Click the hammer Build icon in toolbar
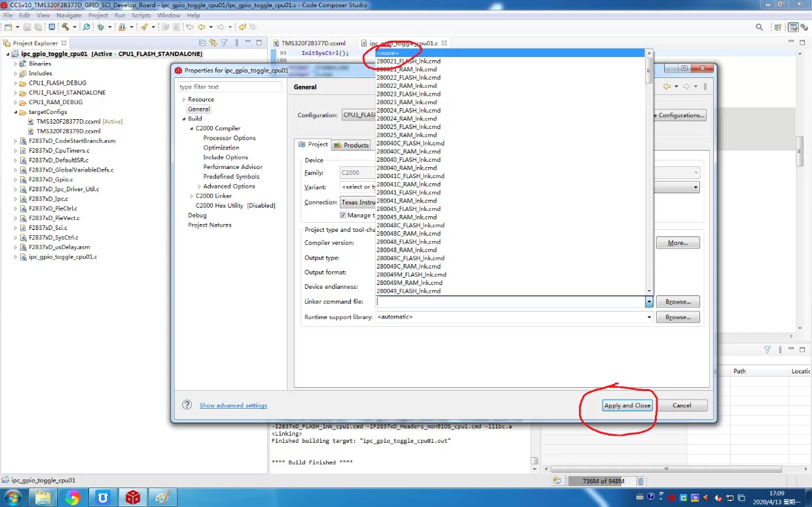Viewport: 812px width, 507px height. click(x=65, y=27)
